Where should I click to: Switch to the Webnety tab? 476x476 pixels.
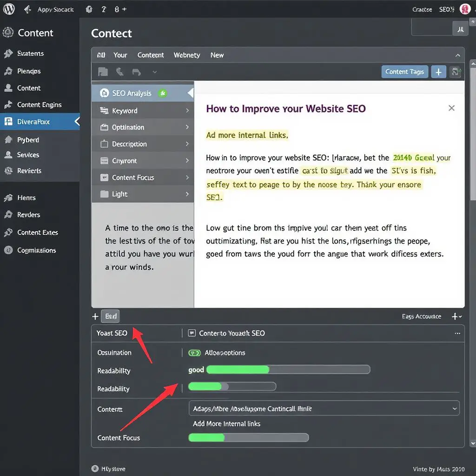tap(187, 55)
